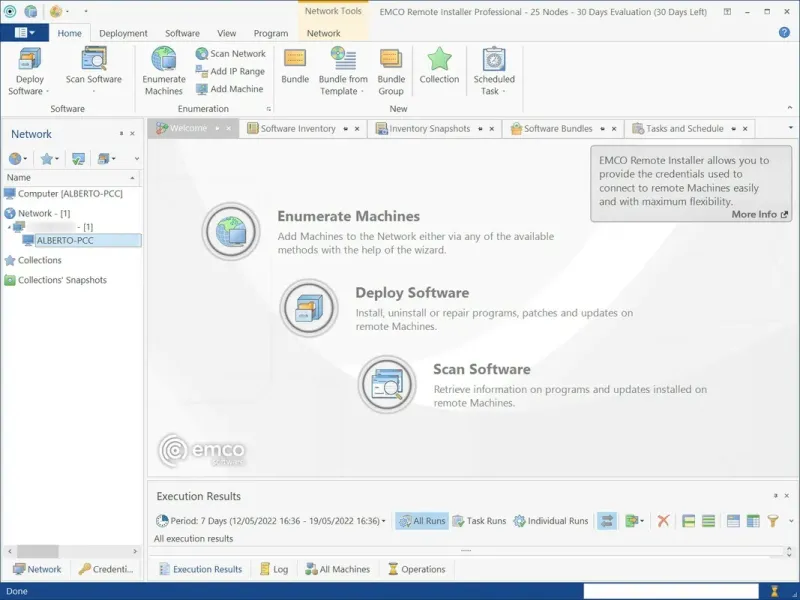800x600 pixels.
Task: Open the Operations panel tab
Action: (417, 569)
